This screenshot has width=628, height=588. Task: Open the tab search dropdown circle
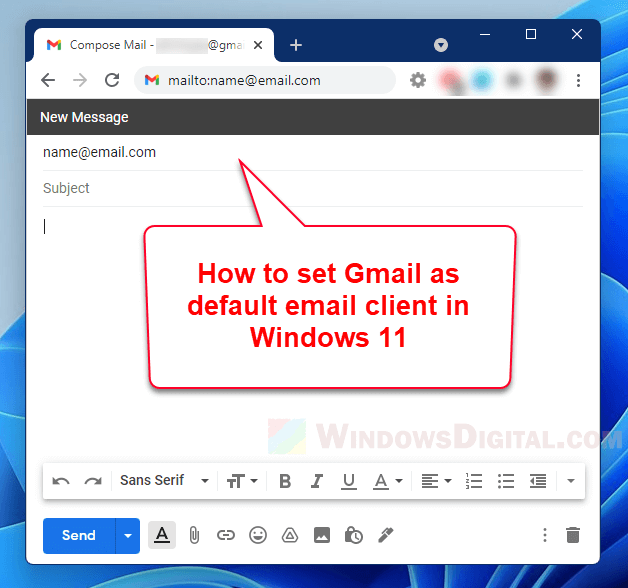click(441, 45)
